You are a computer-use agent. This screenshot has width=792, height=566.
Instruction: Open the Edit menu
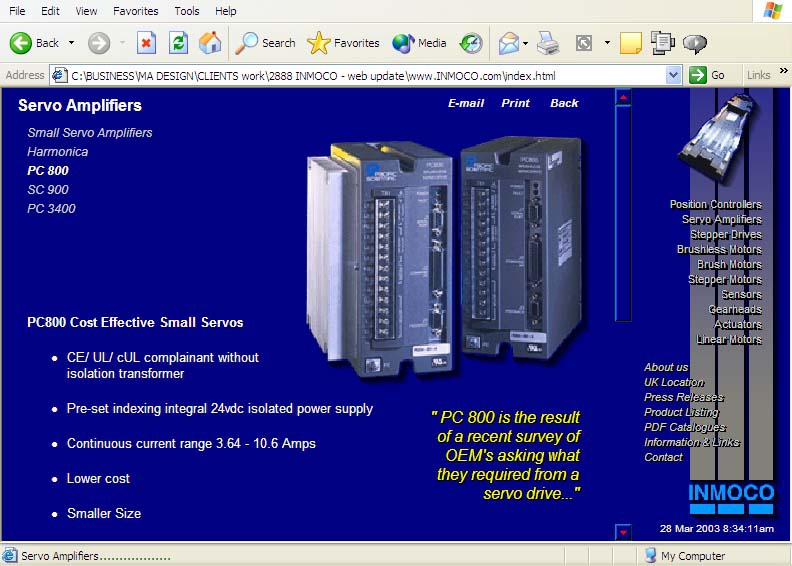point(50,11)
